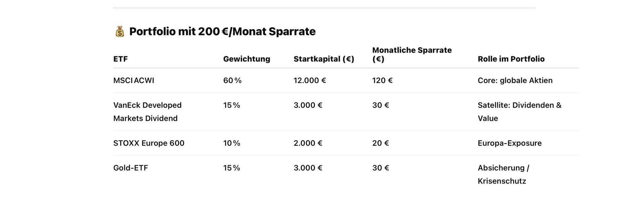644x201 pixels.
Task: Click the 60 % weighting value
Action: click(x=232, y=81)
